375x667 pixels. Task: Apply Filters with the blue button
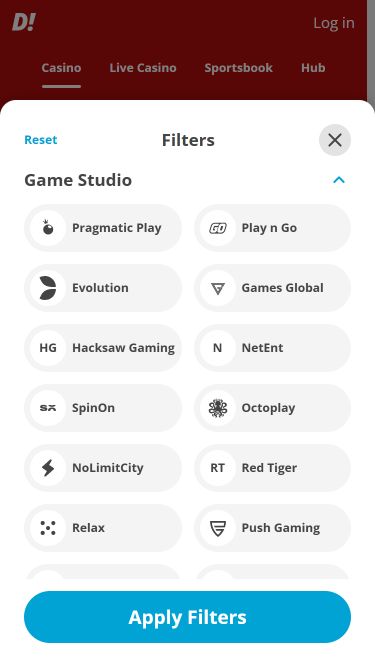click(x=188, y=617)
